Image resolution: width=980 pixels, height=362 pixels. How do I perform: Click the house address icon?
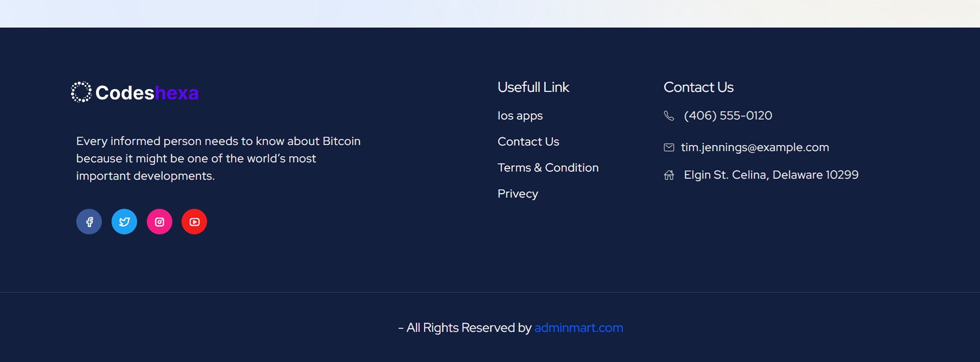pos(668,175)
